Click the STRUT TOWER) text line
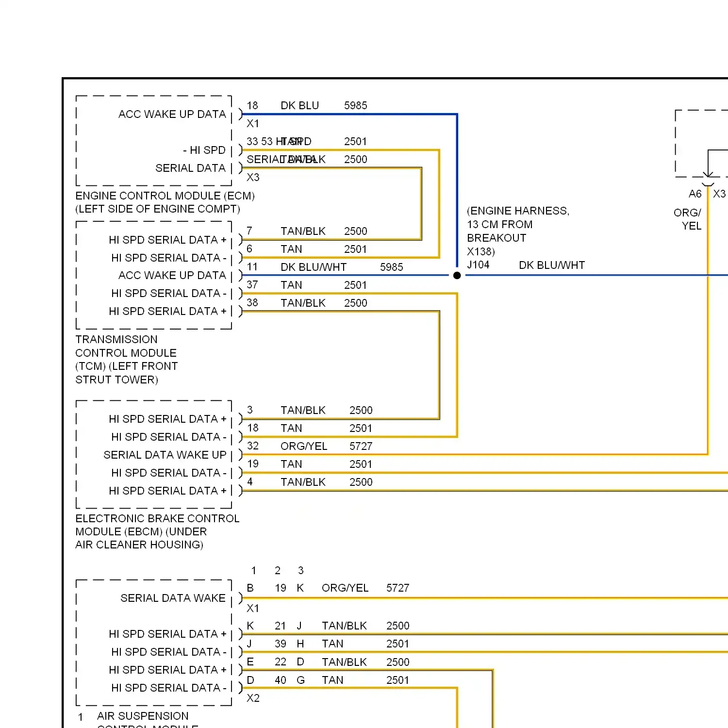The height and width of the screenshot is (728, 728). [x=116, y=380]
